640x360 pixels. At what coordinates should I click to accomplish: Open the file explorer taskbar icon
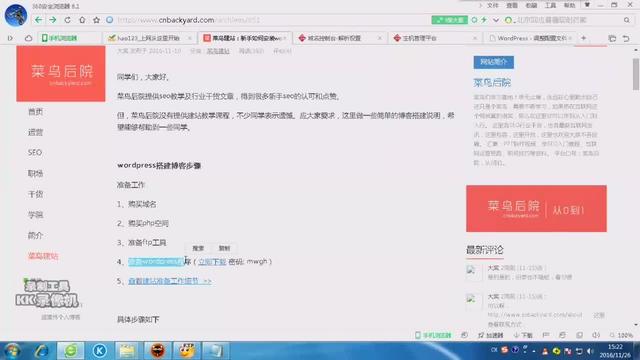tap(127, 351)
